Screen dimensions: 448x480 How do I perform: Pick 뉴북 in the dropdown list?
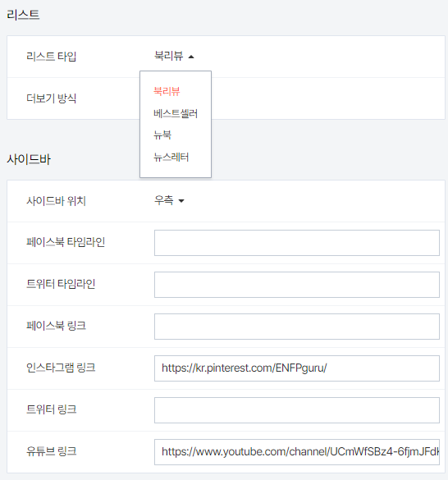coord(162,135)
